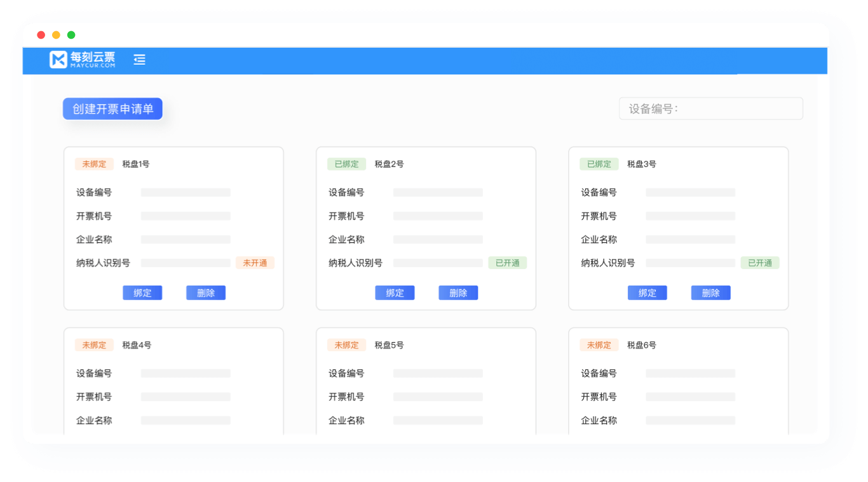Collapse the sidebar with the menu icon
The image size is (868, 482).
(140, 60)
